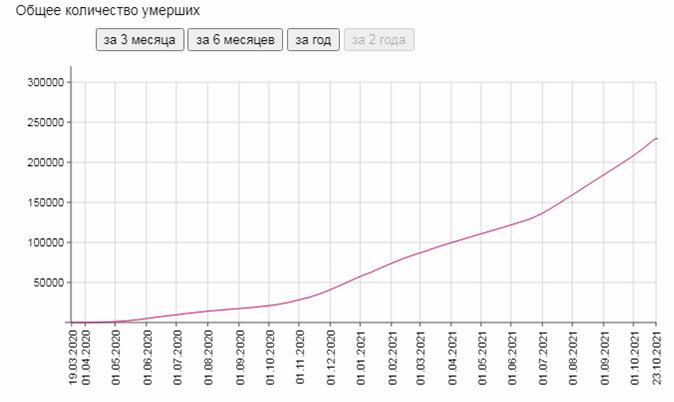This screenshot has width=674, height=402.
Task: Click the 250000 y-axis label
Action: (x=45, y=123)
